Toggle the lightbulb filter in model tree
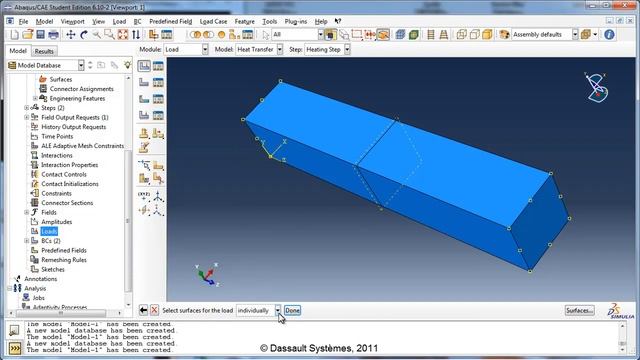The height and width of the screenshot is (360, 640). tap(128, 65)
